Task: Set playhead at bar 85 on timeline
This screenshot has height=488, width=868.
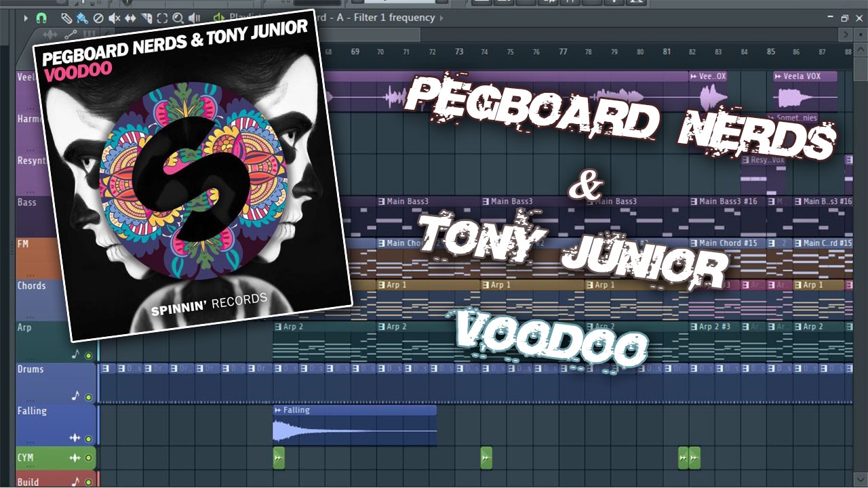Action: [x=771, y=52]
